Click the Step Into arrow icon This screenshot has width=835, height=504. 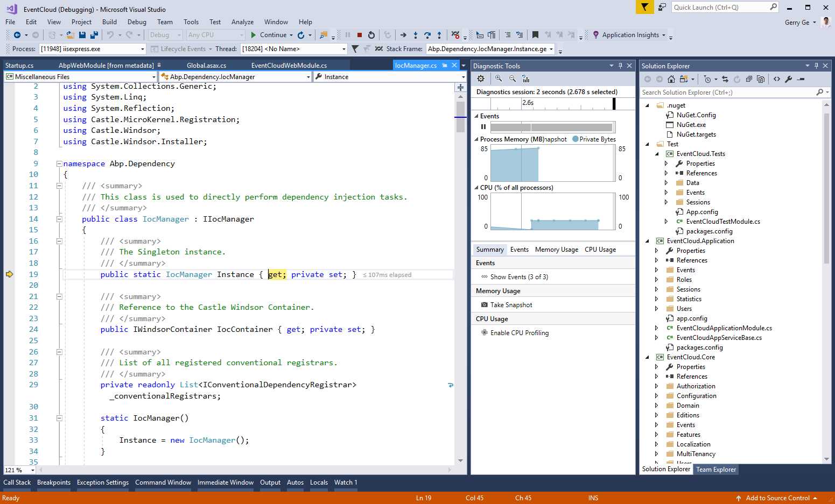coord(416,35)
